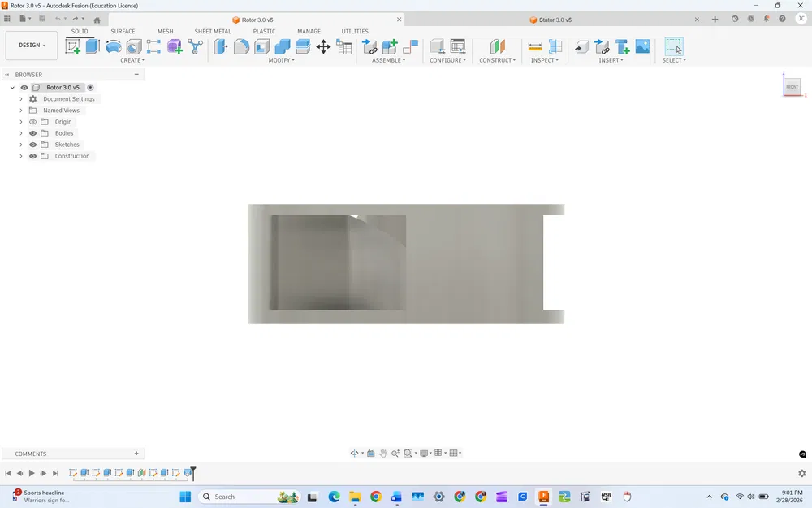This screenshot has height=508, width=812.
Task: Click the FRONT face of the ViewCube
Action: tap(793, 87)
